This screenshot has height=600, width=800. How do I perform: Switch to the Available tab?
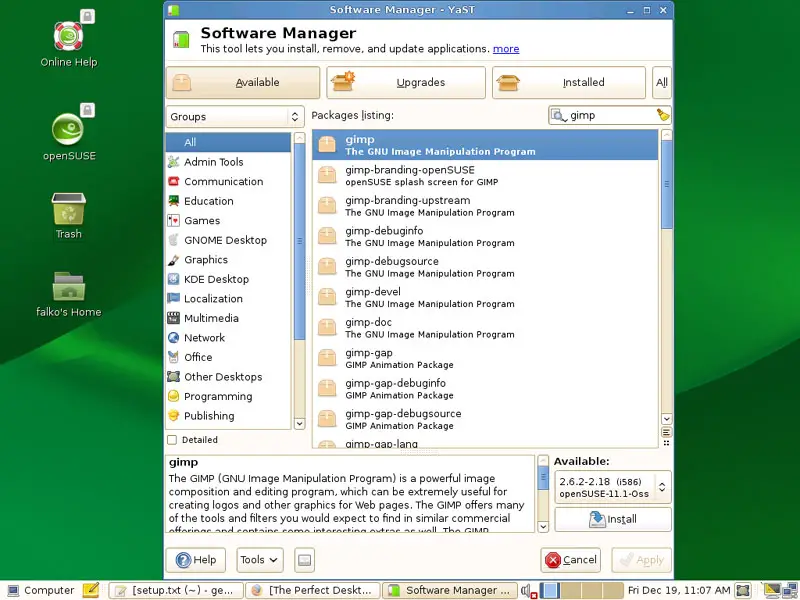pos(243,82)
